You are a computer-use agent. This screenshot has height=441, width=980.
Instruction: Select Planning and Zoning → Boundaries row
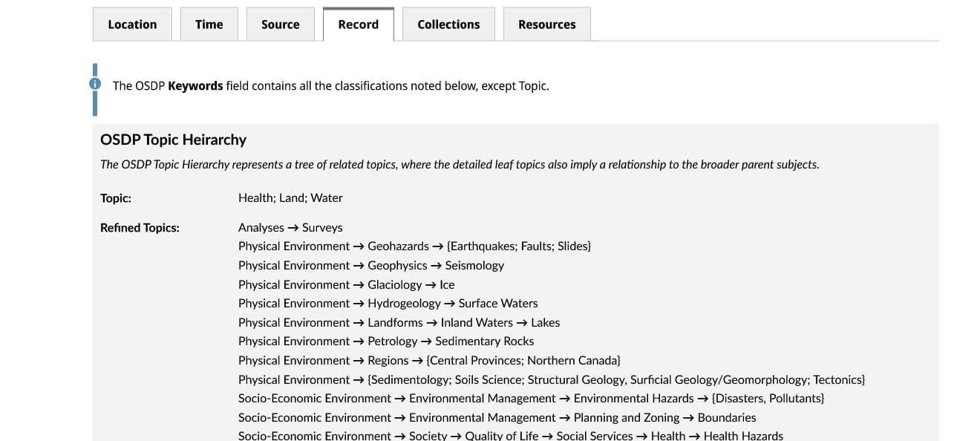[497, 418]
